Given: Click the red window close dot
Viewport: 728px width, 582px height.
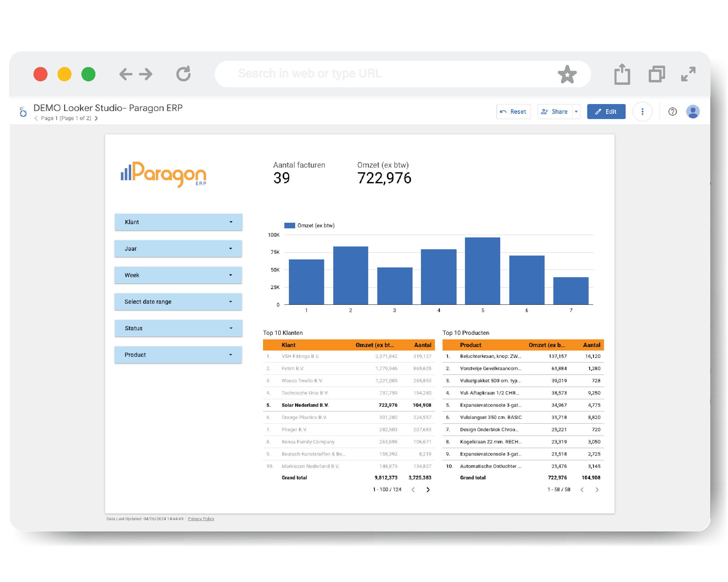Looking at the screenshot, I should pos(41,74).
